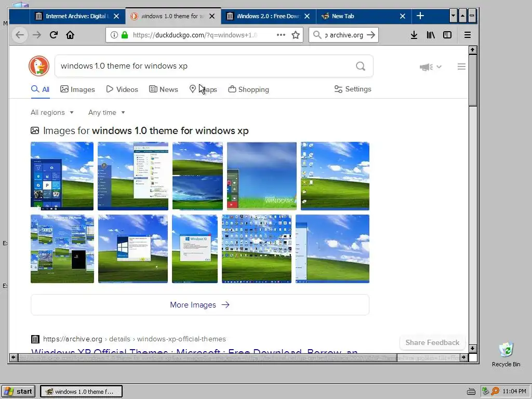532x399 pixels.
Task: Submit search with magnifier icon
Action: (x=361, y=66)
